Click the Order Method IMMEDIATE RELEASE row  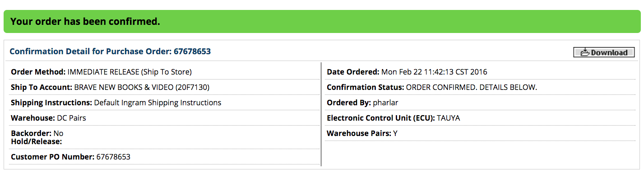click(x=164, y=72)
